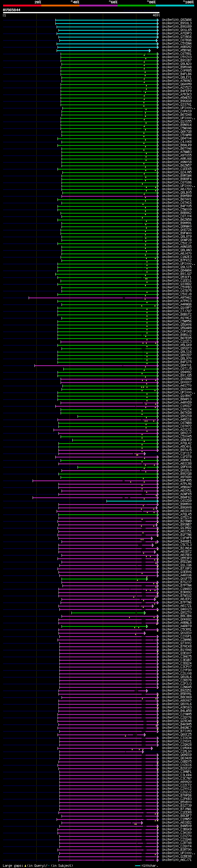This screenshot has height=868, width=197.
Task: Click the cyan ~100% identity legend bar
Action: [x=175, y=6]
